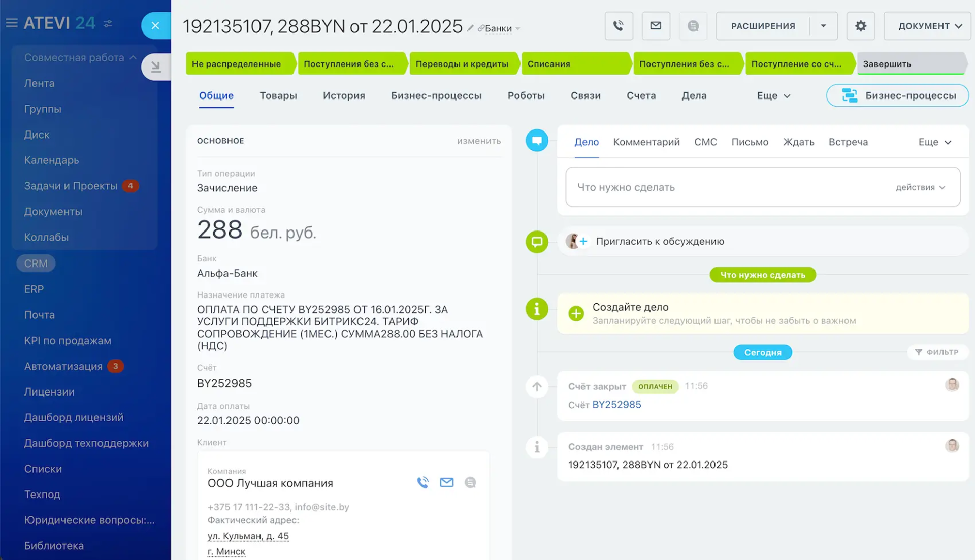The image size is (975, 560).
Task: Click the company phone call icon
Action: click(422, 482)
